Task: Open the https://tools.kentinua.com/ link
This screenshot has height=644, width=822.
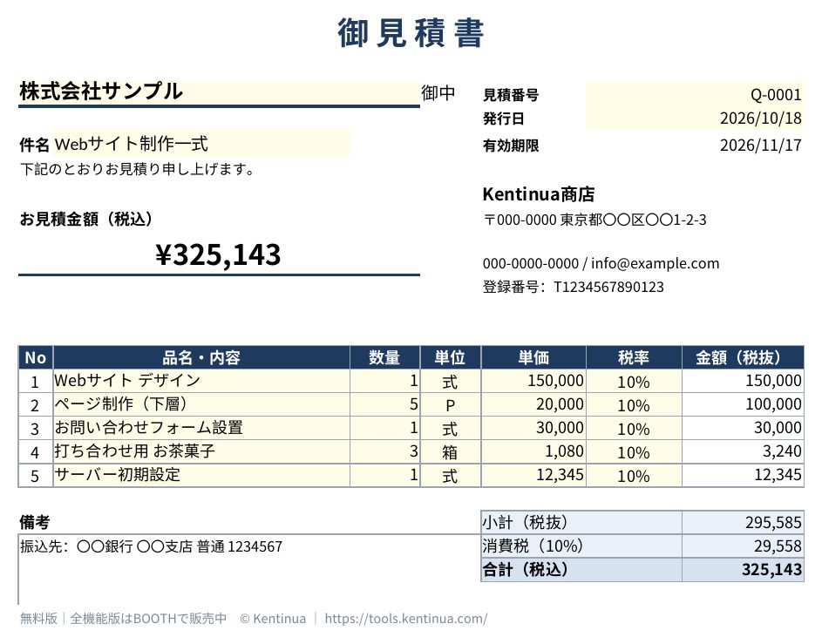Action: point(406,619)
